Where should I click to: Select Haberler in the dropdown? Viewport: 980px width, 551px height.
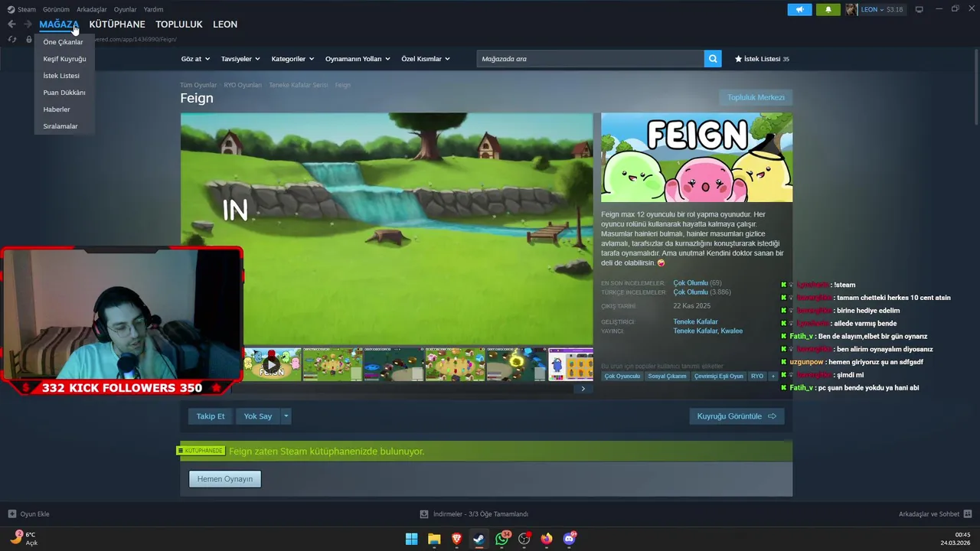tap(57, 109)
